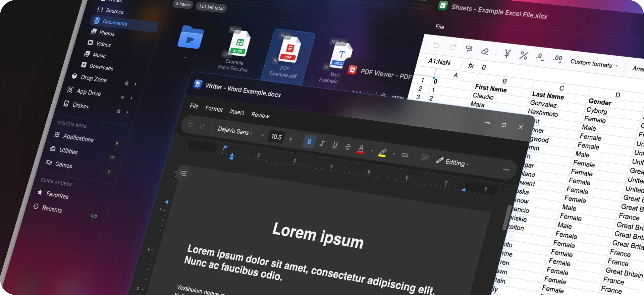This screenshot has height=295, width=644.
Task: Open Applications under System Apps
Action: tap(74, 137)
